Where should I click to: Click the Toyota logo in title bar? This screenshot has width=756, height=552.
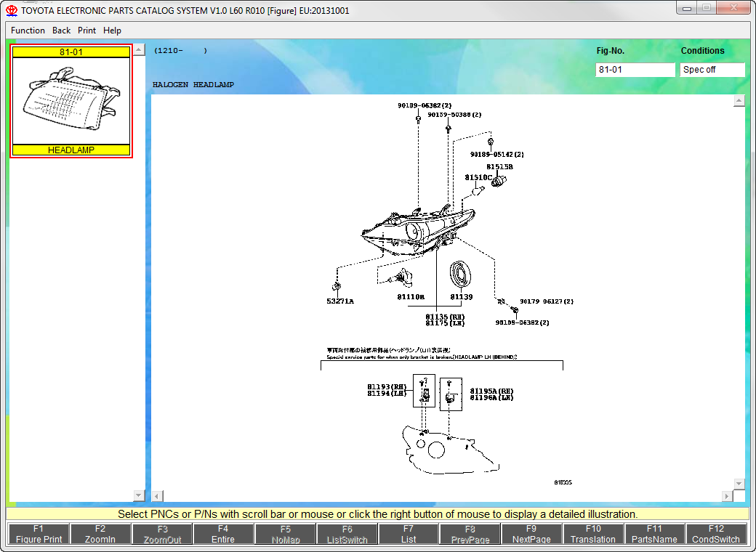pyautogui.click(x=12, y=11)
